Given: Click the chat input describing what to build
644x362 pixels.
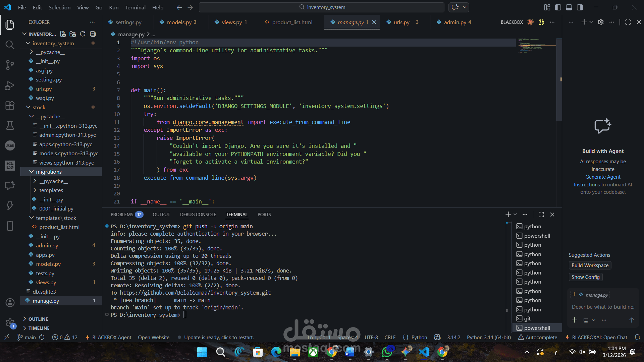Looking at the screenshot, I should pyautogui.click(x=603, y=307).
